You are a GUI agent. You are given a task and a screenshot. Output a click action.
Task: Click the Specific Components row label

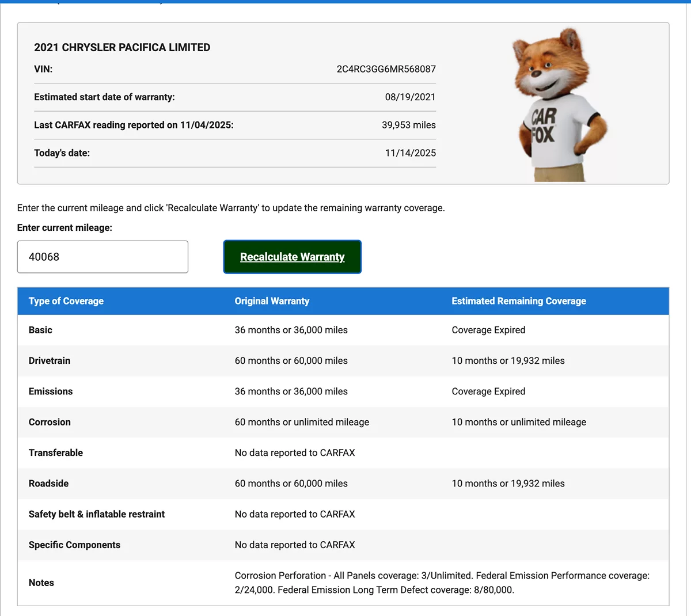(74, 545)
